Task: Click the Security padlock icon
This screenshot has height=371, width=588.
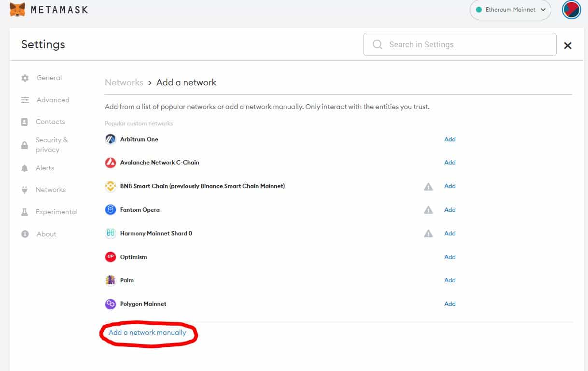Action: [x=25, y=145]
